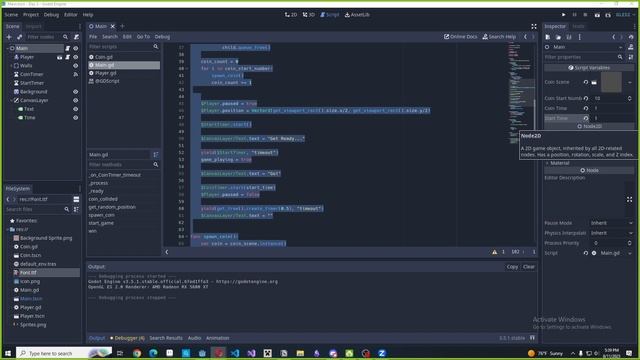This screenshot has width=640, height=360.
Task: Open Inspector extra options menu
Action: point(580,37)
